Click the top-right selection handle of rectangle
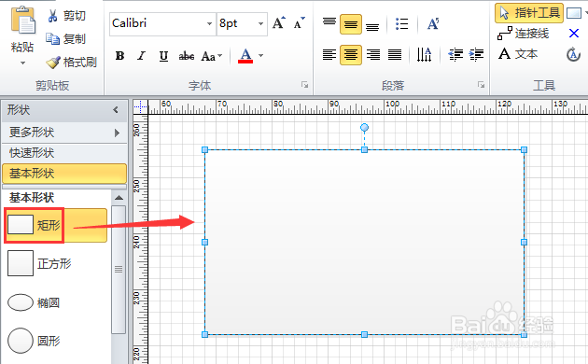This screenshot has width=588, height=364. click(x=524, y=150)
